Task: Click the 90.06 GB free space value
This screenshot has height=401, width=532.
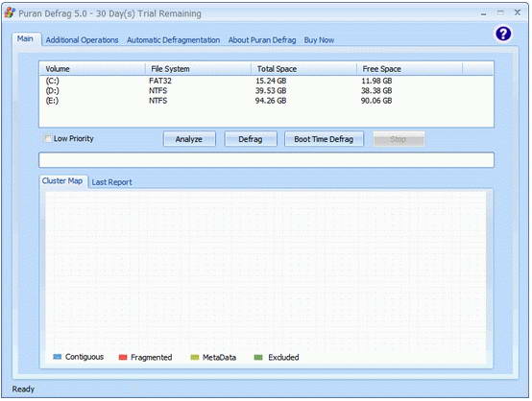Action: click(x=376, y=101)
